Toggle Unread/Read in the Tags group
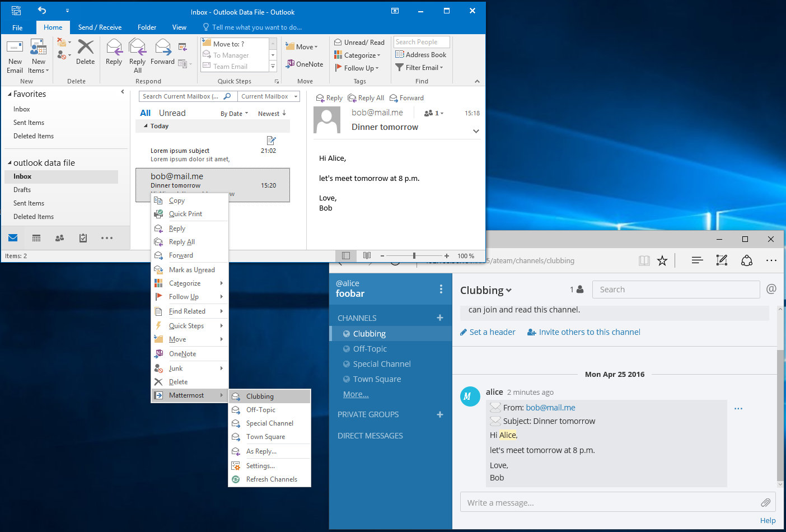Image resolution: width=786 pixels, height=532 pixels. [359, 42]
